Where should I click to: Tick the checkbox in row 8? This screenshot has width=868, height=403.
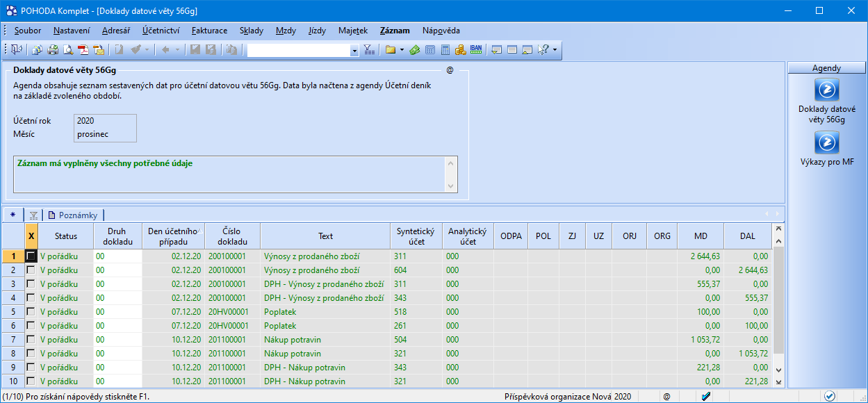31,354
